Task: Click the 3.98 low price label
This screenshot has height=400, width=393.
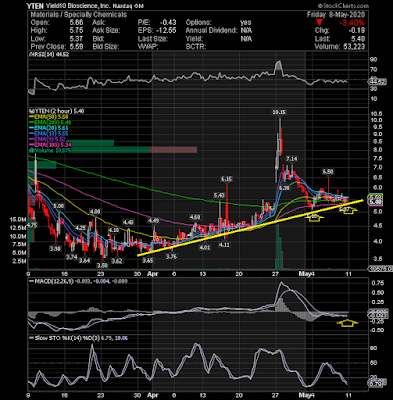Action: pyautogui.click(x=55, y=249)
